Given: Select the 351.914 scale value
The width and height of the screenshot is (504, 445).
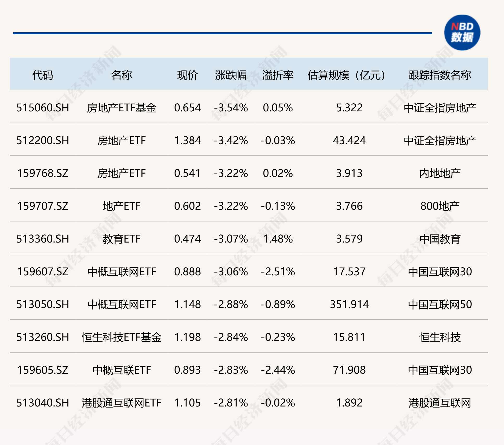Looking at the screenshot, I should [349, 304].
